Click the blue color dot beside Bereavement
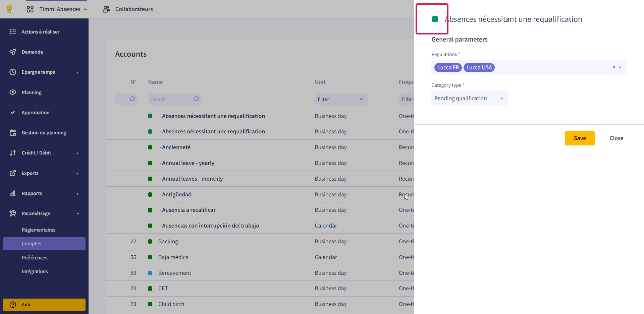 150,273
